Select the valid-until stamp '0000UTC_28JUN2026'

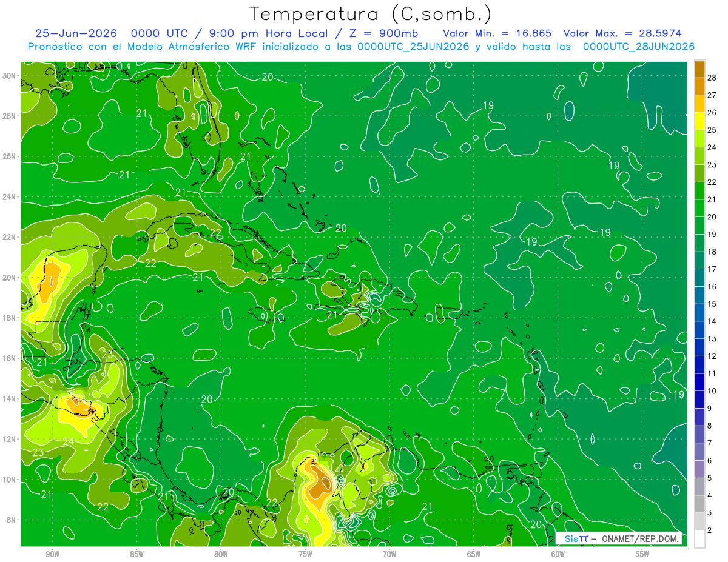click(638, 47)
